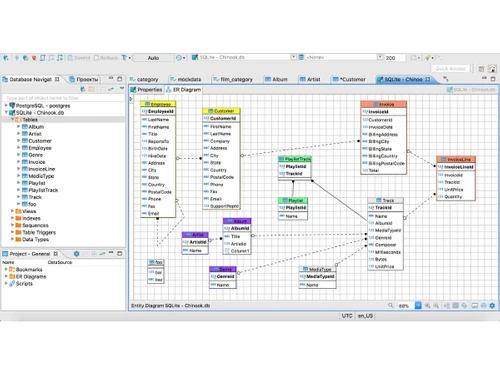The height and width of the screenshot is (375, 500).
Task: Click the folder icon in Navigator toolbar
Action: coord(91,89)
